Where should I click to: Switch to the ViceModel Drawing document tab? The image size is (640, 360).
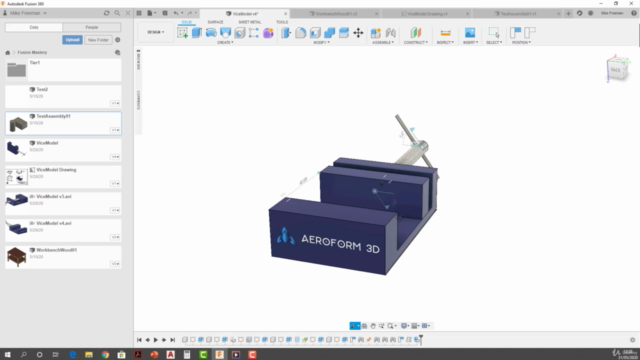tap(427, 13)
